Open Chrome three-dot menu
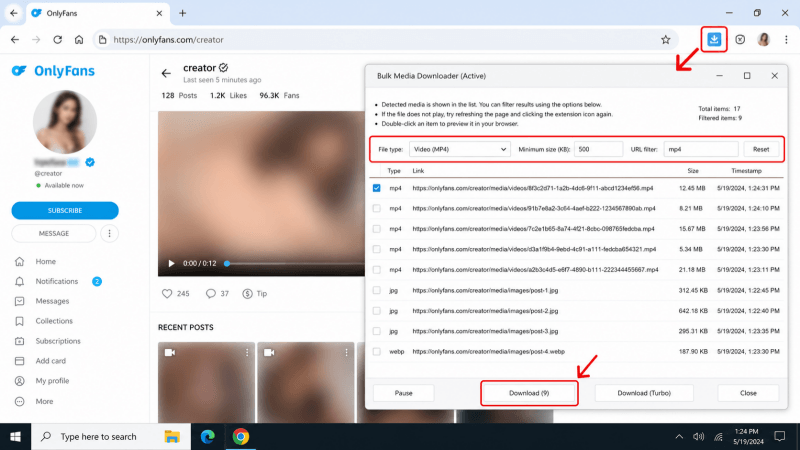The image size is (800, 450). 786,40
